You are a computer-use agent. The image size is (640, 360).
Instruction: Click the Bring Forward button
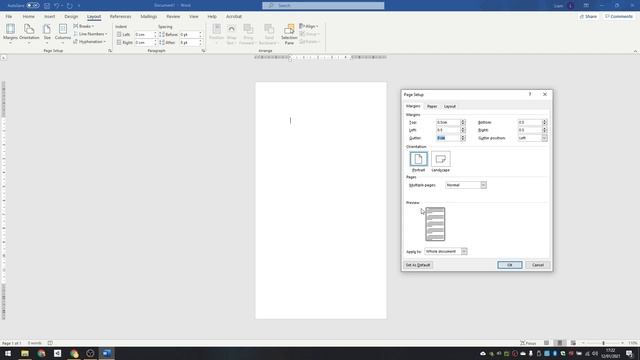tap(248, 34)
